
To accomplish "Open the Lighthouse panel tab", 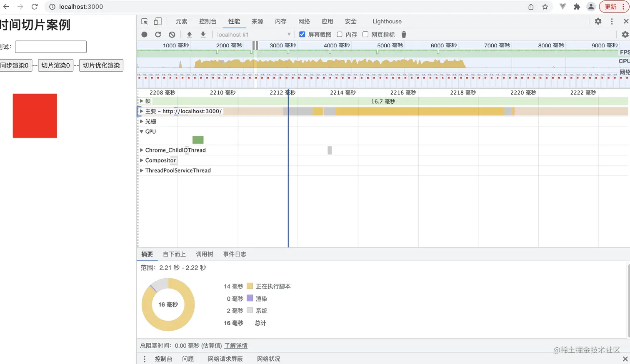I will (x=387, y=21).
